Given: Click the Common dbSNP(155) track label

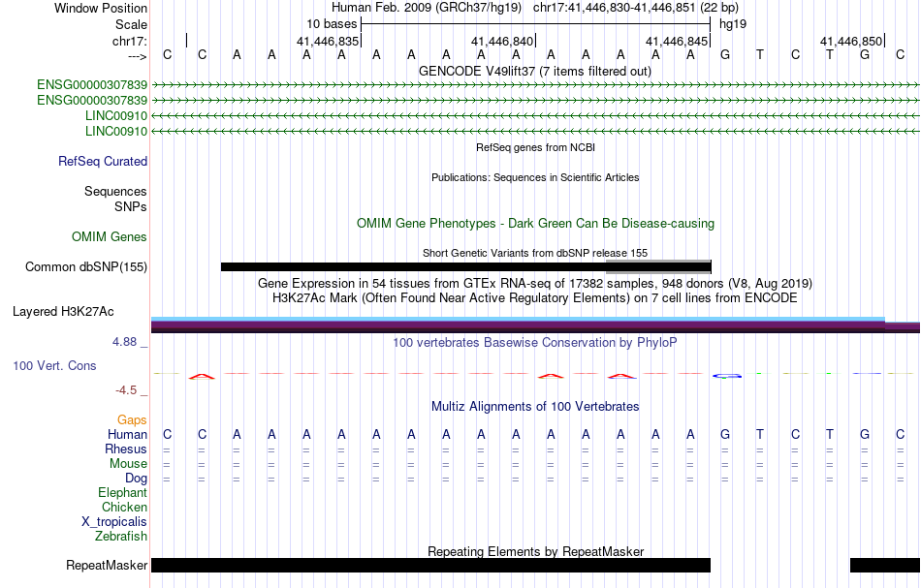Looking at the screenshot, I should tap(86, 267).
